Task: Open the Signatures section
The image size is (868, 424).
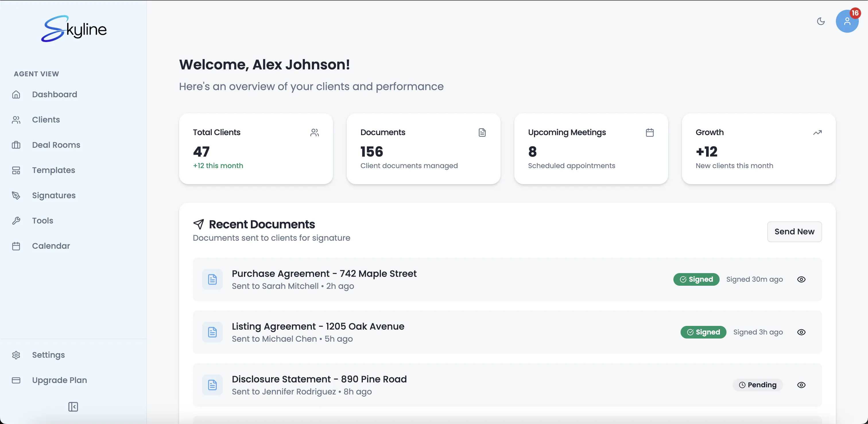Action: [x=54, y=196]
